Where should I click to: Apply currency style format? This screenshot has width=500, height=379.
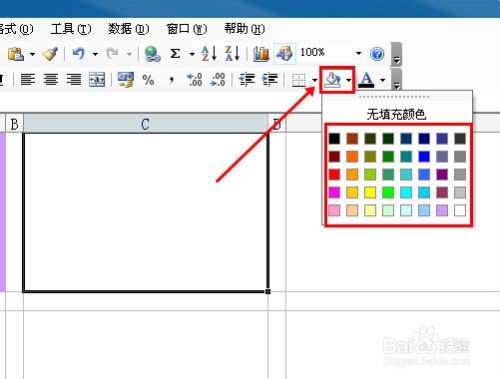tap(126, 80)
